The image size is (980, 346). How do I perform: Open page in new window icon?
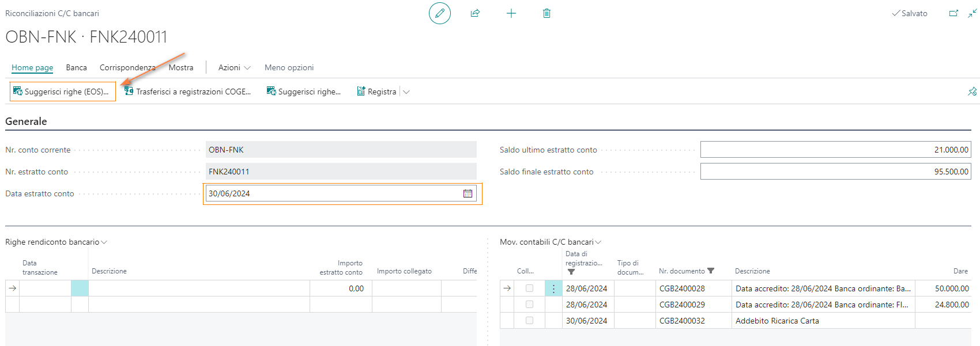953,13
